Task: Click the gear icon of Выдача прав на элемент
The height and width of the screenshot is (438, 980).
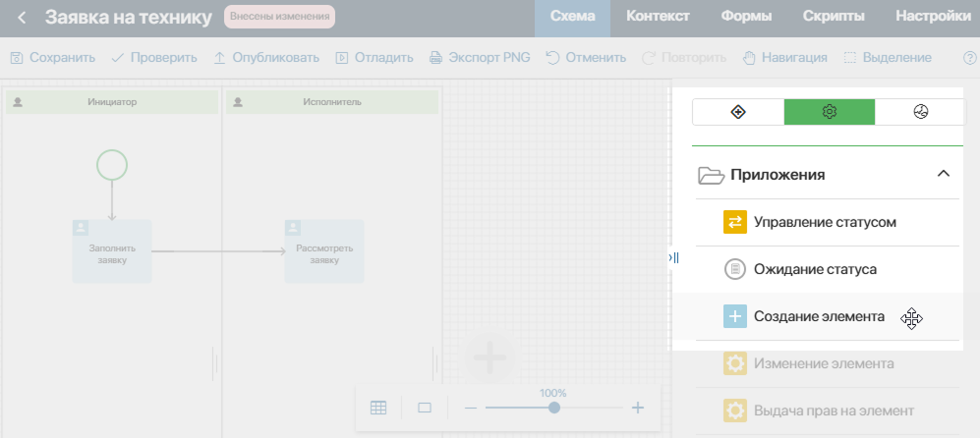Action: tap(735, 411)
